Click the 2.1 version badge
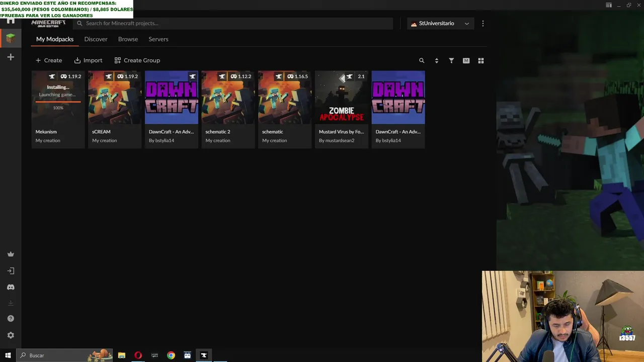This screenshot has width=644, height=362. point(361,76)
